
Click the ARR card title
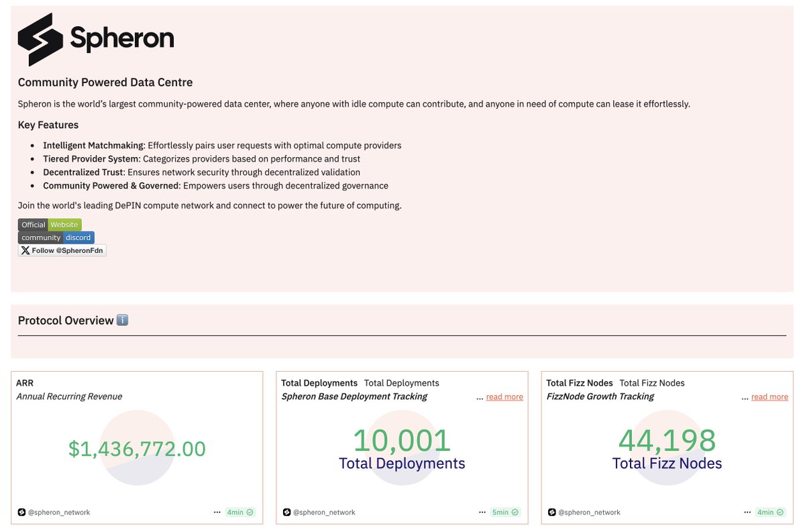[x=25, y=383]
